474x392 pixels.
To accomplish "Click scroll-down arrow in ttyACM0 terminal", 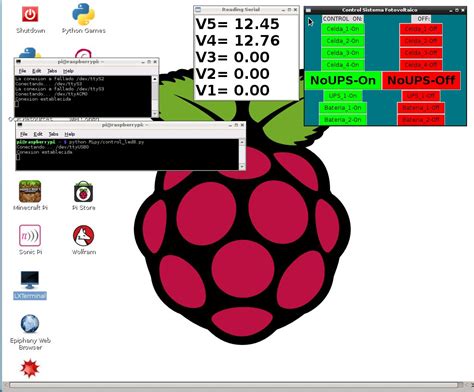I will point(155,114).
